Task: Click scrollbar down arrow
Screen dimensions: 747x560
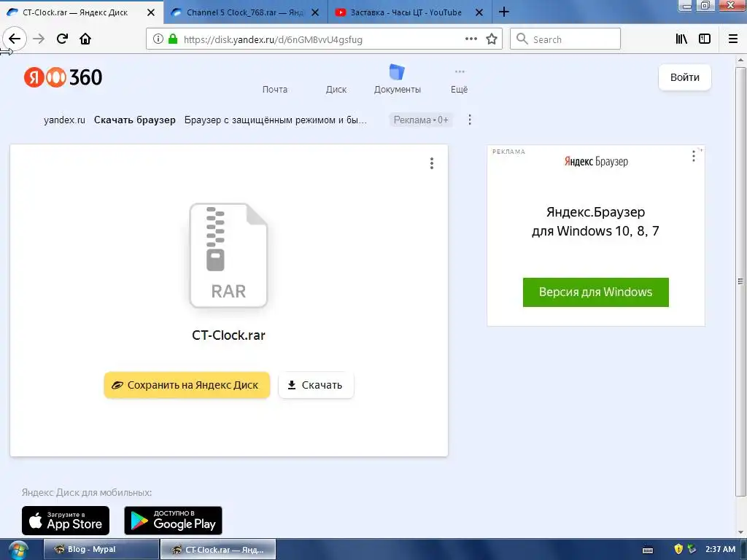Action: 740,532
